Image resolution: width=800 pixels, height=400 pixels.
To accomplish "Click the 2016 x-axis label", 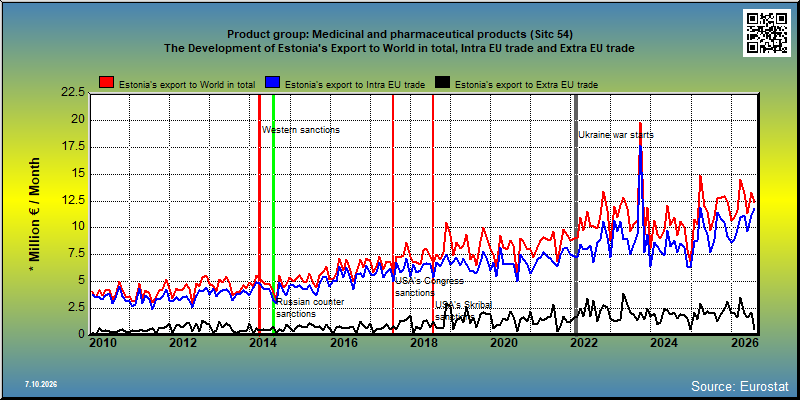I will pos(343,342).
